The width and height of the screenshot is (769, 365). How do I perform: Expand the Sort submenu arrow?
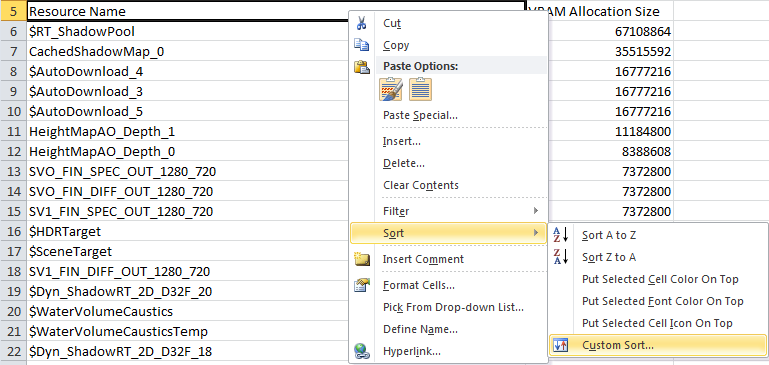click(x=536, y=233)
